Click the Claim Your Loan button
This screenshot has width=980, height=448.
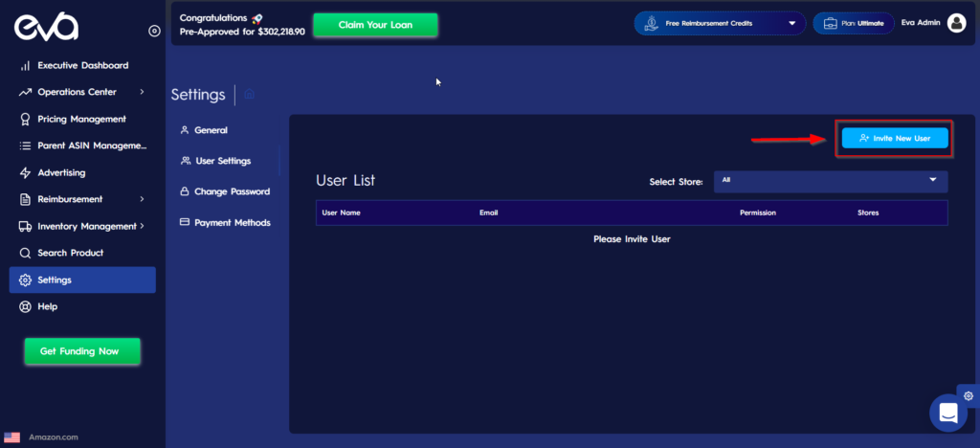375,25
